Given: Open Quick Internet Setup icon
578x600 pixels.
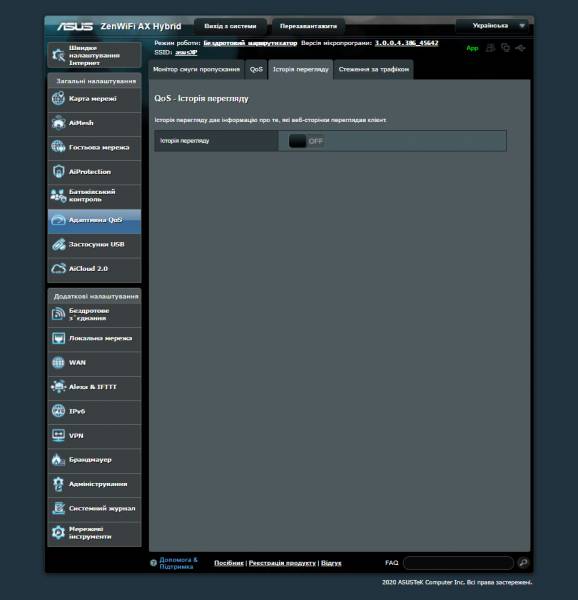Looking at the screenshot, I should (58, 55).
